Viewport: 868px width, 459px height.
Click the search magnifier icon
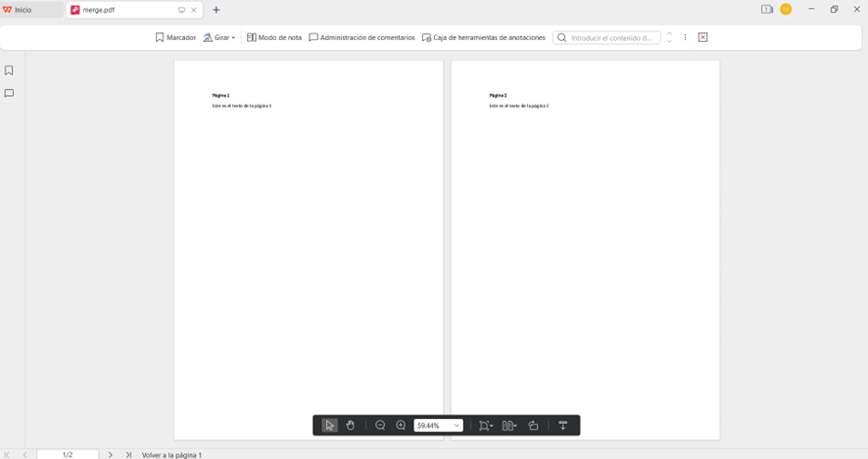tap(562, 37)
